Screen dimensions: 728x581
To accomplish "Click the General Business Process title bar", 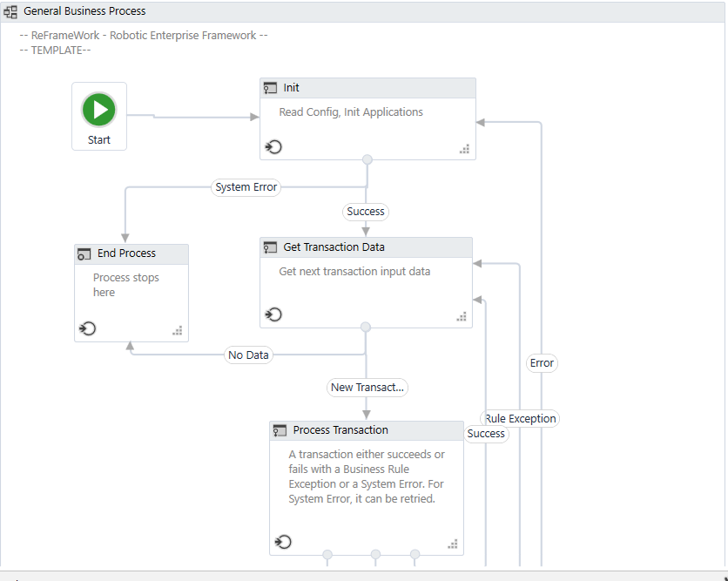I will click(85, 10).
